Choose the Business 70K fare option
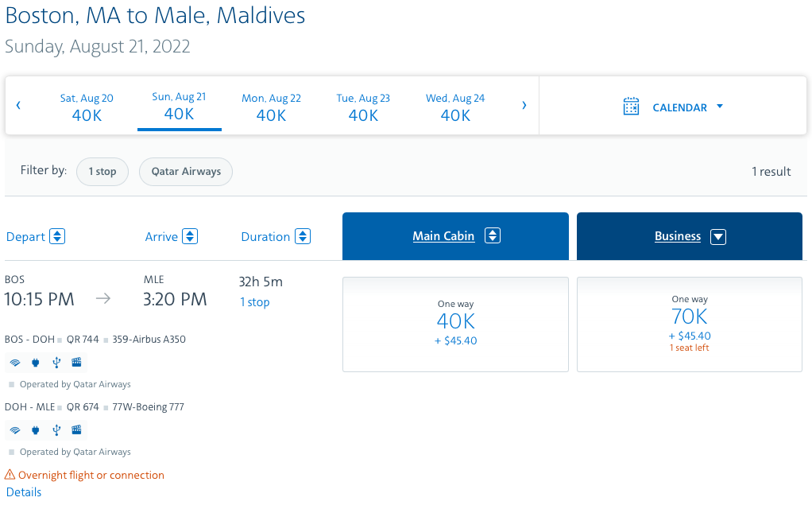Image resolution: width=812 pixels, height=505 pixels. 689,324
